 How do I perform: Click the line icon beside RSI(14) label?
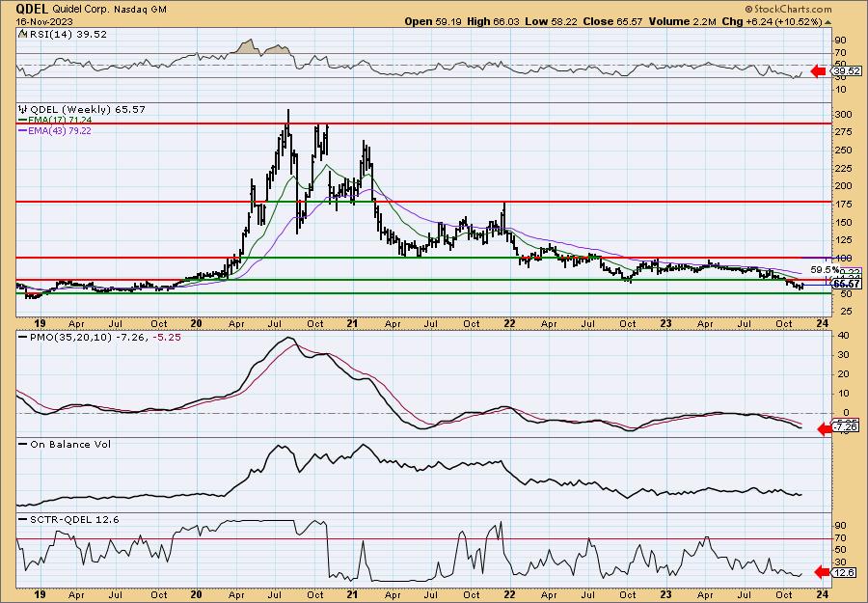[x=22, y=34]
